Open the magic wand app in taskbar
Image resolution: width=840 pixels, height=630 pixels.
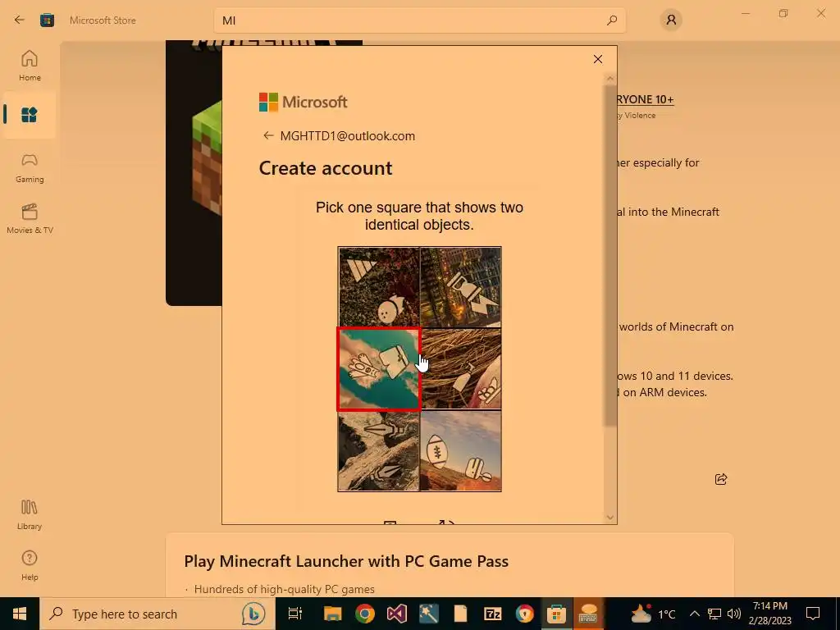(428, 614)
